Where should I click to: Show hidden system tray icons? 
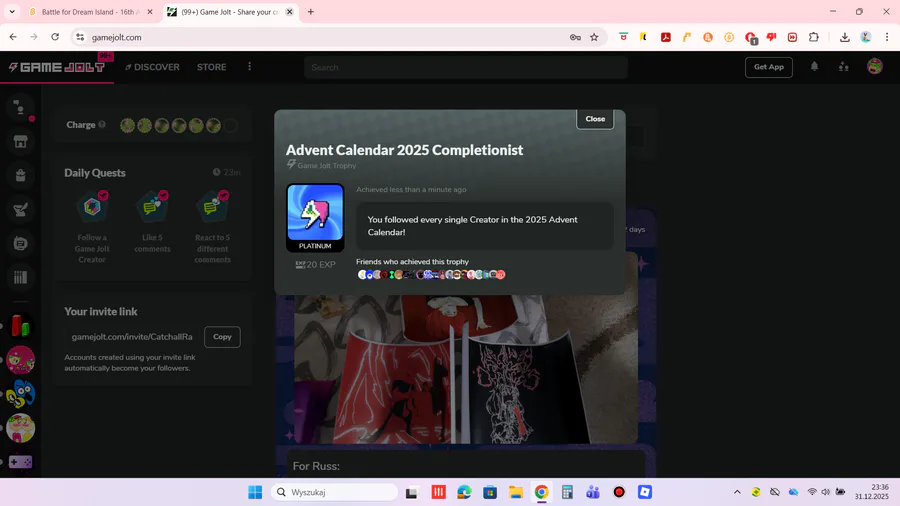737,492
